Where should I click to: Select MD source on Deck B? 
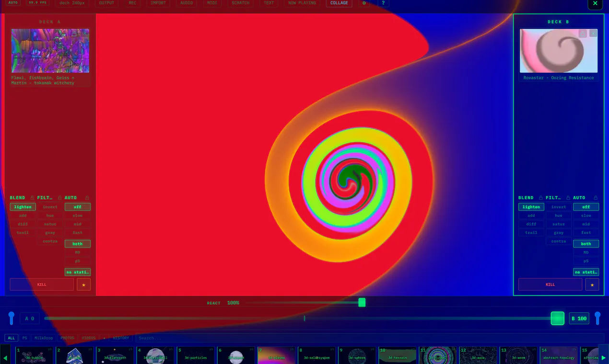coord(586,252)
